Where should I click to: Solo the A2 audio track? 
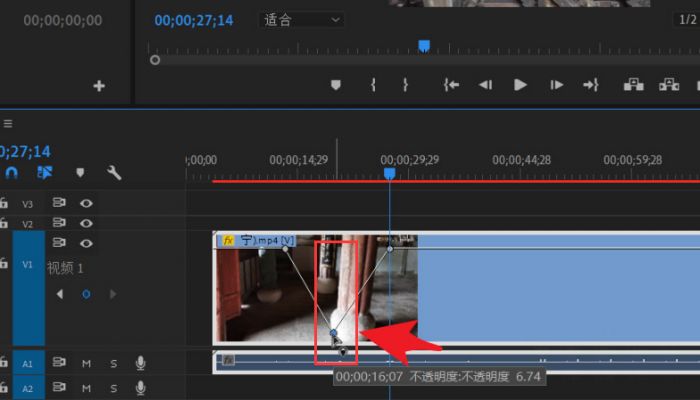(113, 388)
